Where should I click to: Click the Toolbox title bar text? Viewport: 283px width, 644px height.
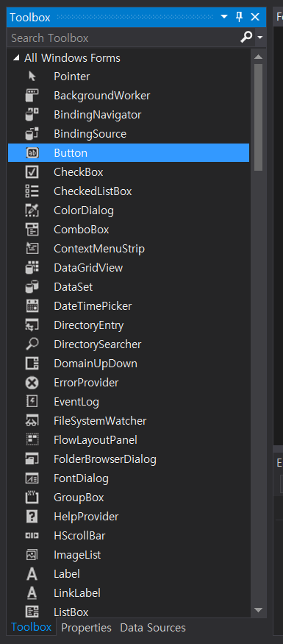[30, 17]
